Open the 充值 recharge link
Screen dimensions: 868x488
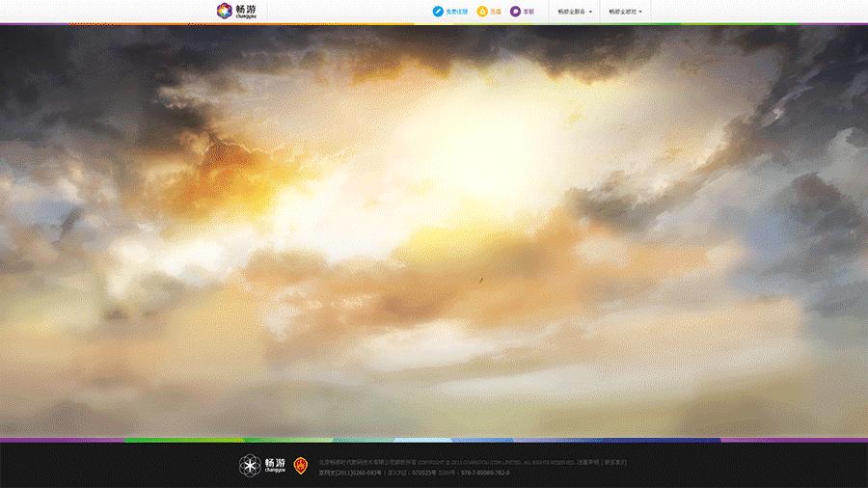(x=496, y=12)
